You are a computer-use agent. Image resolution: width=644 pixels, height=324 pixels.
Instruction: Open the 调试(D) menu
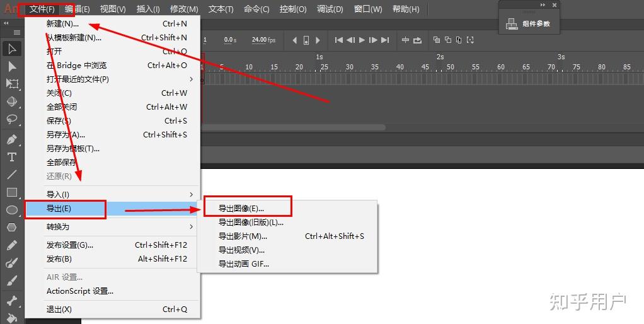tap(330, 9)
